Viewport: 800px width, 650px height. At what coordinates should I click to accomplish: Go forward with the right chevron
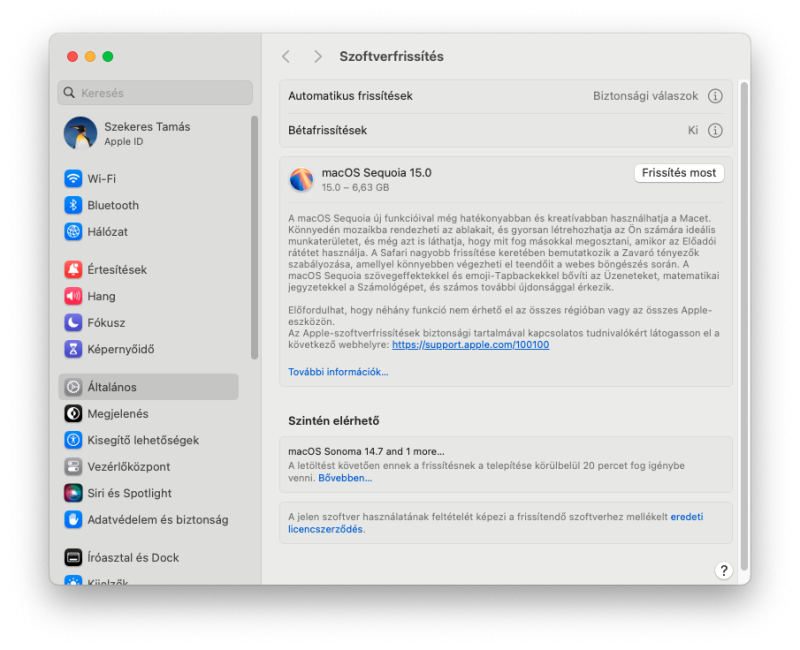coord(318,57)
